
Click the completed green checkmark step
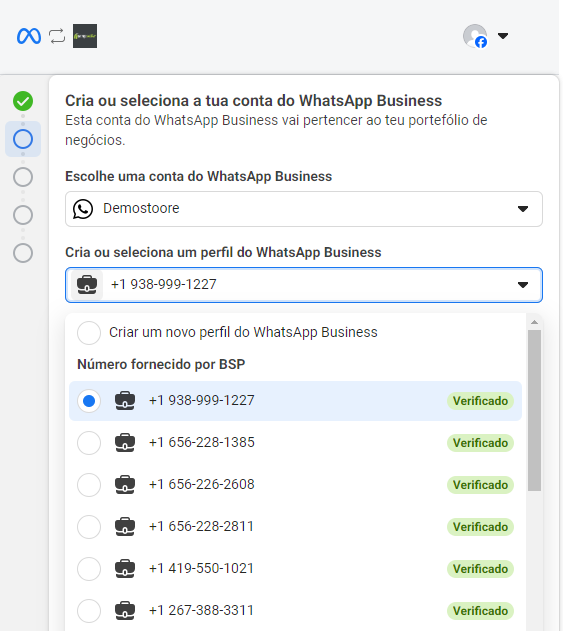coord(23,101)
